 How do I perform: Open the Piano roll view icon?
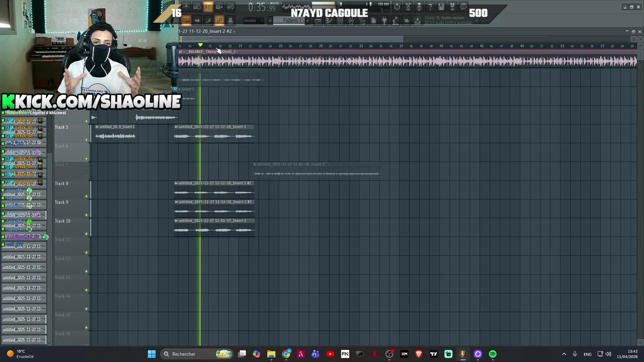(329, 21)
